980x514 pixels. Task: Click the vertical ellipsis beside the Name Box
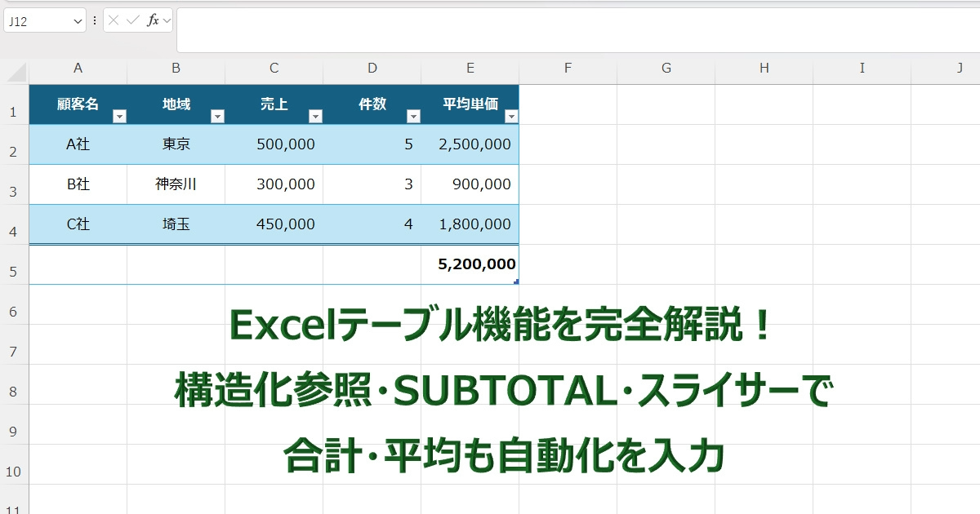coord(95,20)
